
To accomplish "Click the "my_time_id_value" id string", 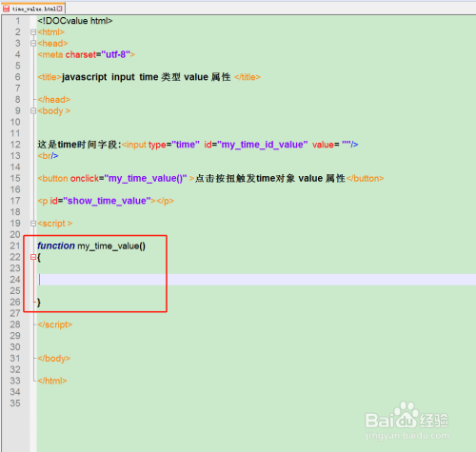I will pyautogui.click(x=263, y=145).
